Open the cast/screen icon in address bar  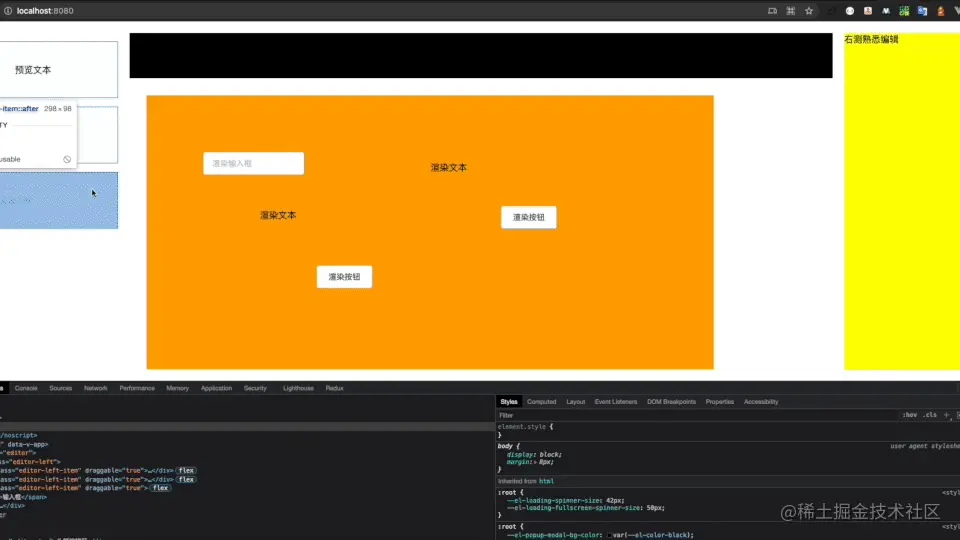pos(772,10)
